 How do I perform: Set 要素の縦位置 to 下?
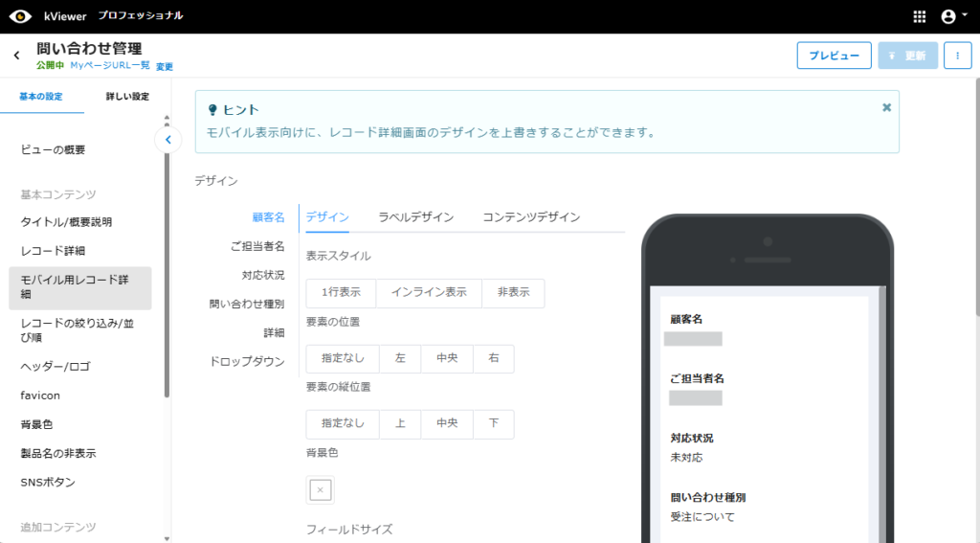[494, 424]
